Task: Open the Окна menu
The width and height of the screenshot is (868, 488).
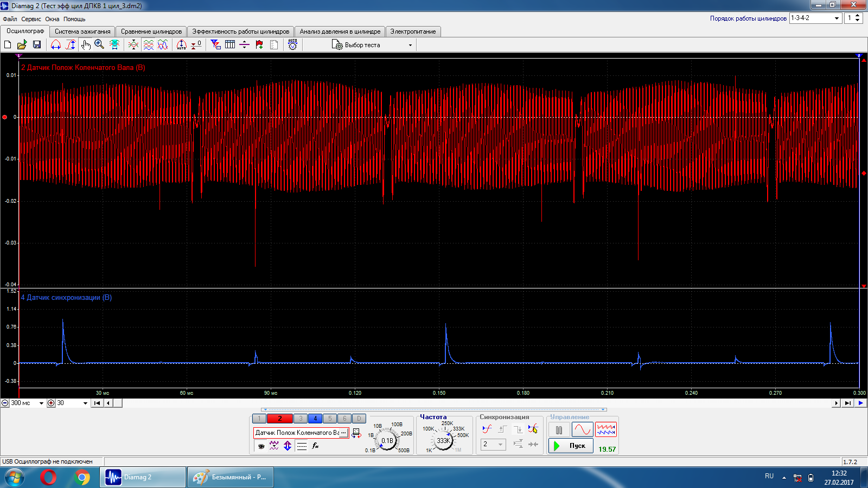Action: pos(52,19)
